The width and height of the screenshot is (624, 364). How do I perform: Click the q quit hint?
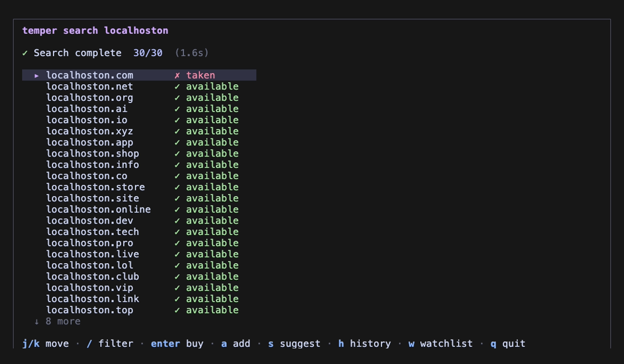click(508, 344)
